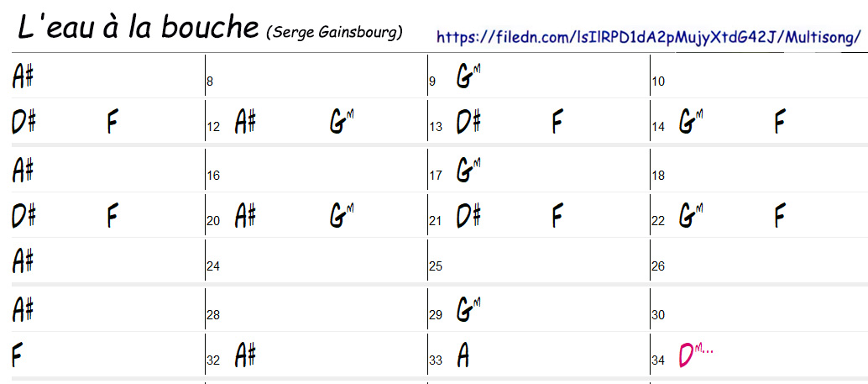The width and height of the screenshot is (868, 384).
Task: Click the "(Serge Gainsbourg)" composer credit
Action: point(334,33)
